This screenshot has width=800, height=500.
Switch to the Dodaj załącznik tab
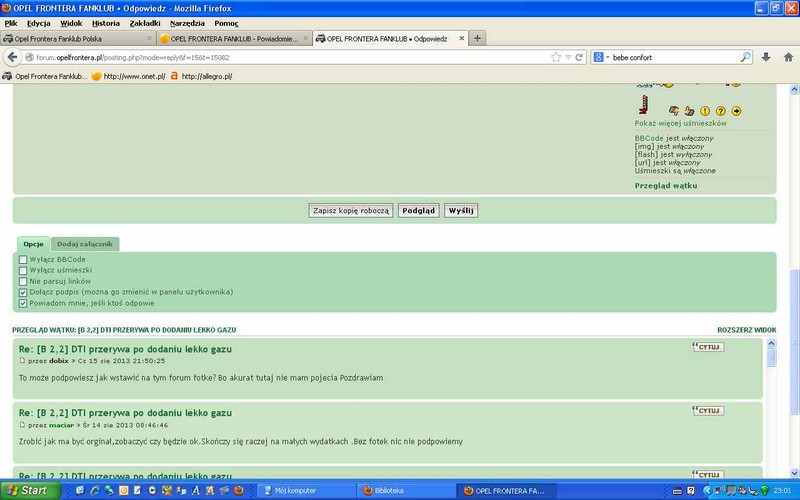(x=85, y=243)
